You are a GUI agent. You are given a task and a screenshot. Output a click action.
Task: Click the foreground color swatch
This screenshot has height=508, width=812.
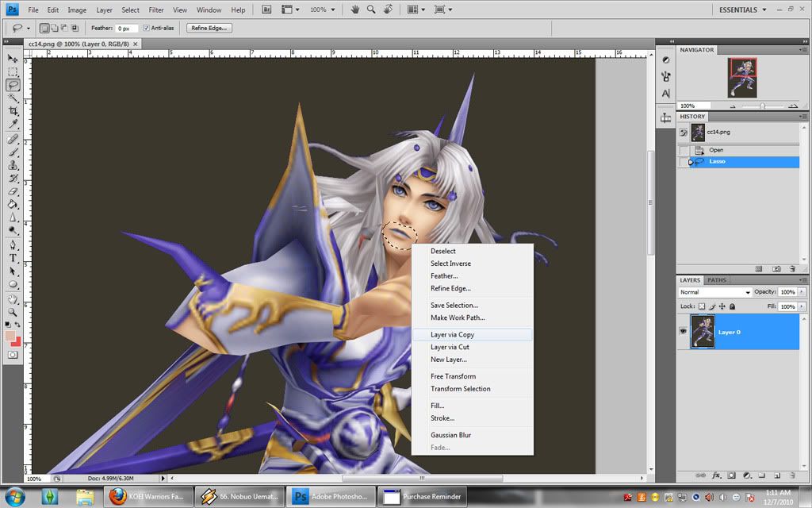tap(10, 336)
